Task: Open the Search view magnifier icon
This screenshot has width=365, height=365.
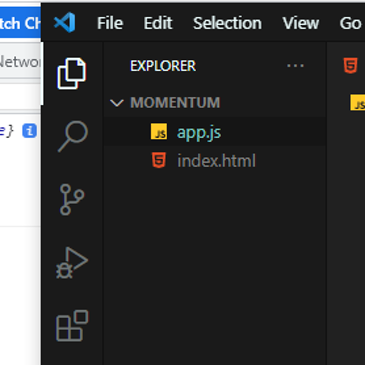Action: [x=73, y=137]
